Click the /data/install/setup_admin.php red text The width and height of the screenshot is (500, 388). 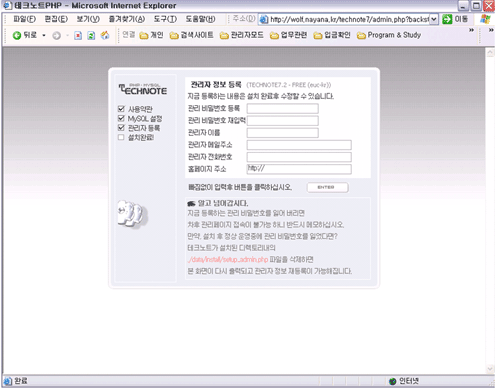[228, 259]
